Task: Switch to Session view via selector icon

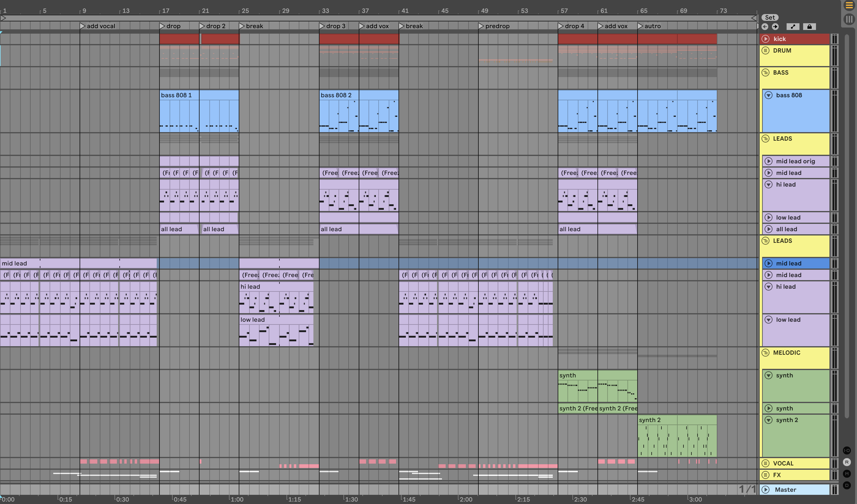Action: (849, 19)
